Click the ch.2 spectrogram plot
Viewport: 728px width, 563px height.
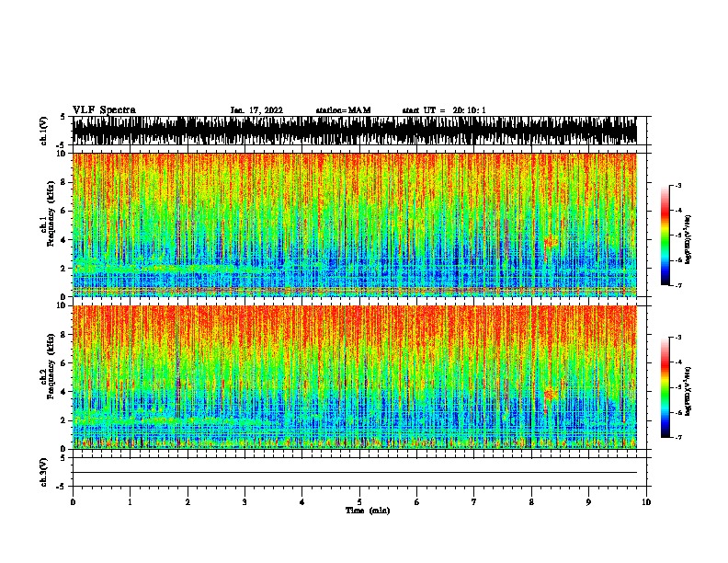point(355,377)
